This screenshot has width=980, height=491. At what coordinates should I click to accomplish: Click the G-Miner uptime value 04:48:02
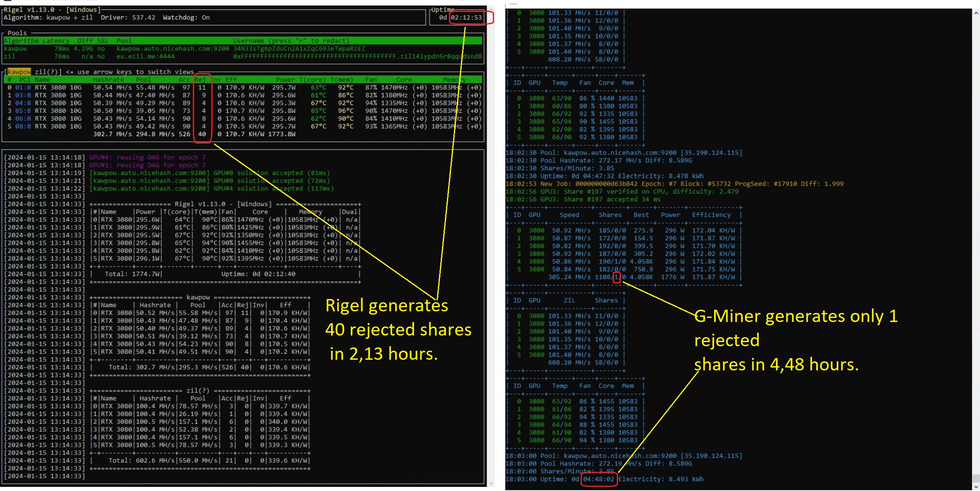(598, 480)
